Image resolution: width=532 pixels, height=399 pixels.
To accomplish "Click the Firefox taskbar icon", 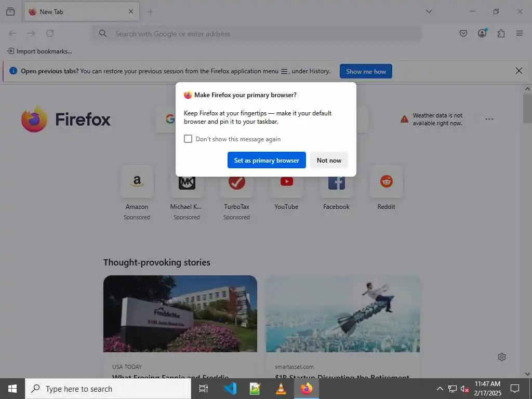I will pos(307,389).
